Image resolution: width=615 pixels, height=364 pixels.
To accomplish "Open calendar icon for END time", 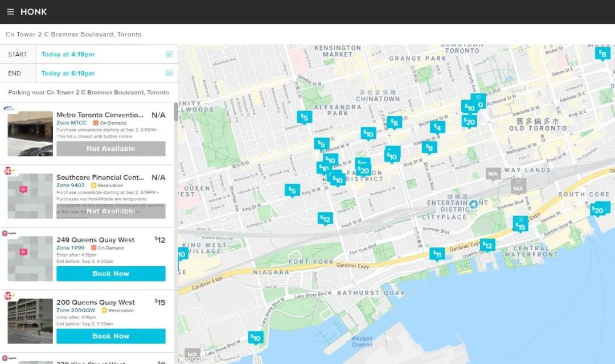I will [170, 73].
